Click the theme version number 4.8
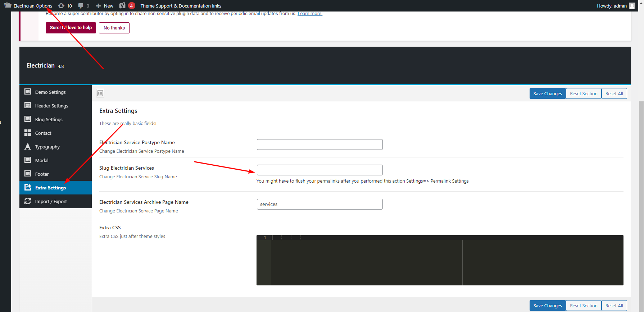The image size is (644, 312). click(x=61, y=66)
